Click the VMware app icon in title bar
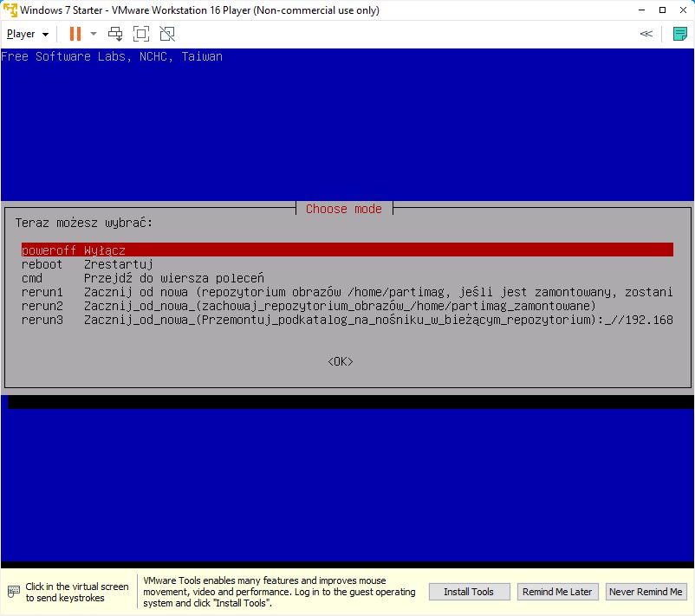The width and height of the screenshot is (695, 616). click(10, 10)
